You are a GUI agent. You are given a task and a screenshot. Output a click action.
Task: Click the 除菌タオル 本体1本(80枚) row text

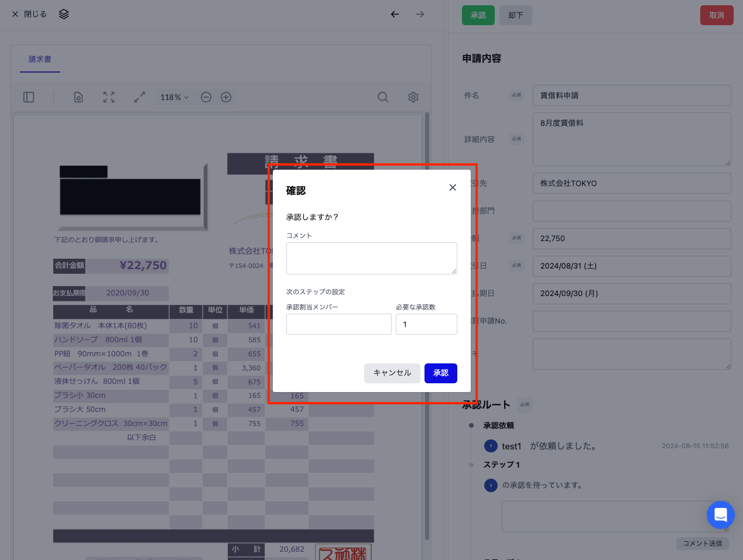pos(101,326)
